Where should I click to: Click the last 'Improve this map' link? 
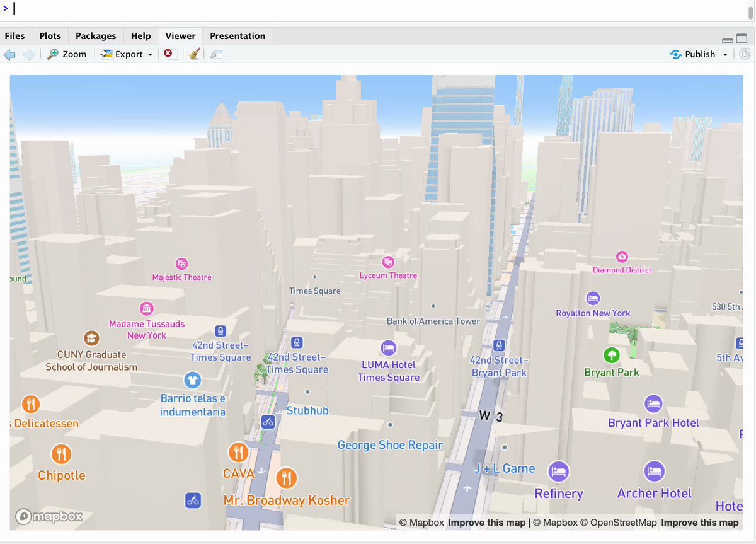coord(700,523)
